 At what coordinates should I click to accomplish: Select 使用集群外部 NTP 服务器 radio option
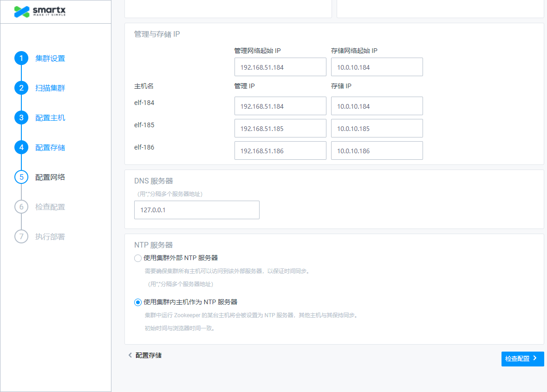(138, 258)
